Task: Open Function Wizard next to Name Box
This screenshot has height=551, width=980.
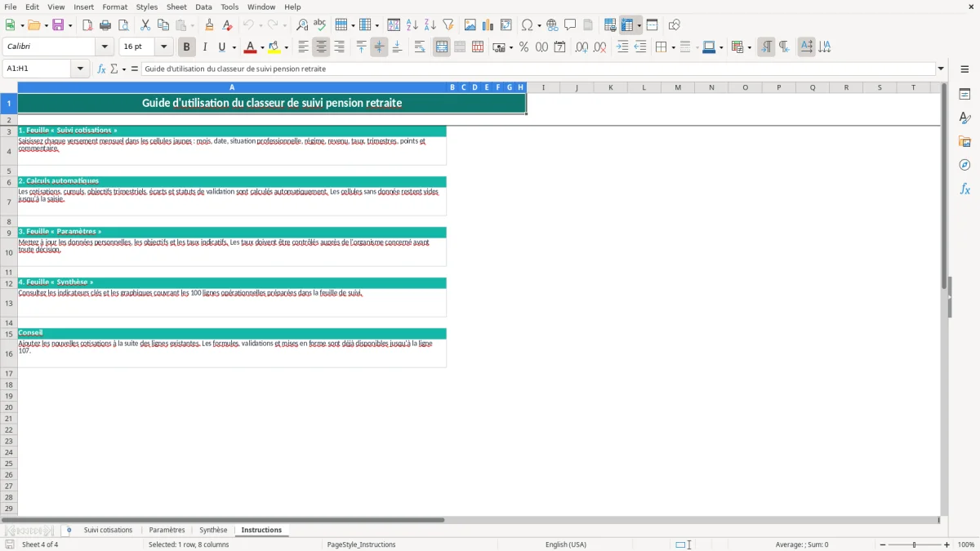Action: [102, 69]
